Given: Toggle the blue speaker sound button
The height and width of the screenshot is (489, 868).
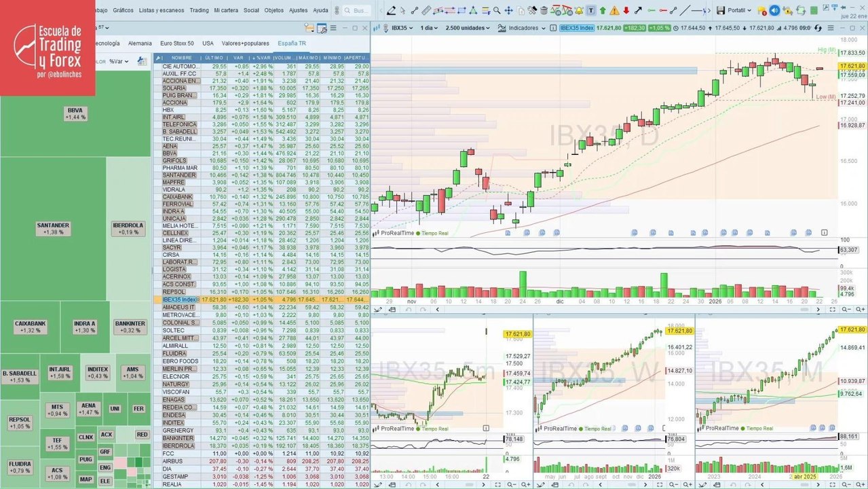Looking at the screenshot, I should pos(774,11).
